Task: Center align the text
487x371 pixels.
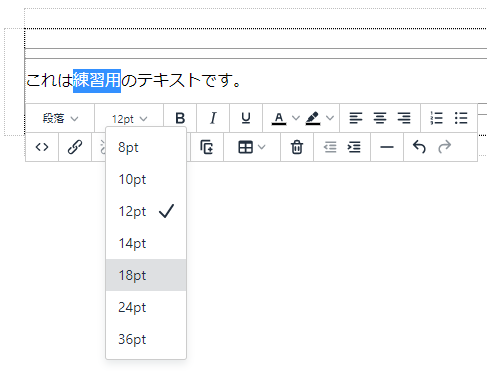Action: (380, 118)
